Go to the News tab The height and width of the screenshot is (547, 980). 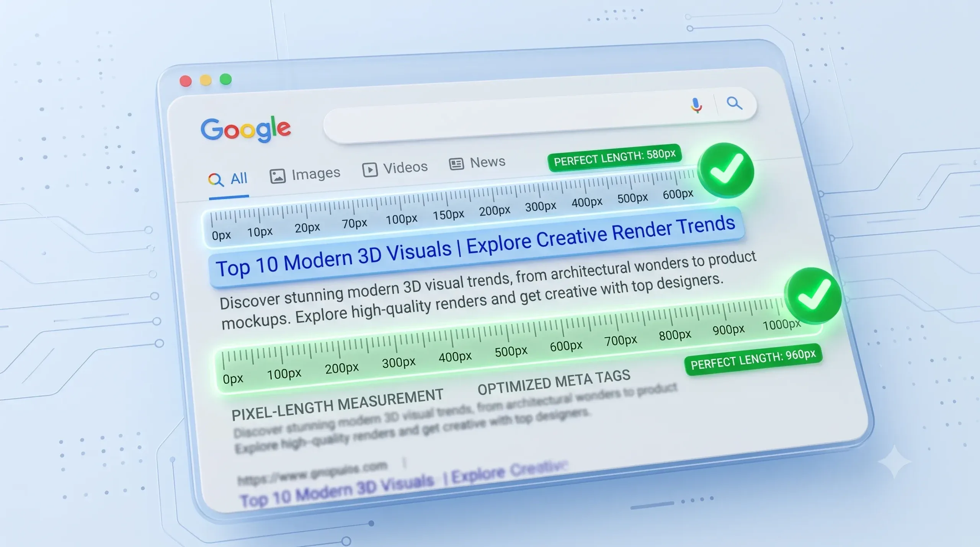(x=477, y=163)
